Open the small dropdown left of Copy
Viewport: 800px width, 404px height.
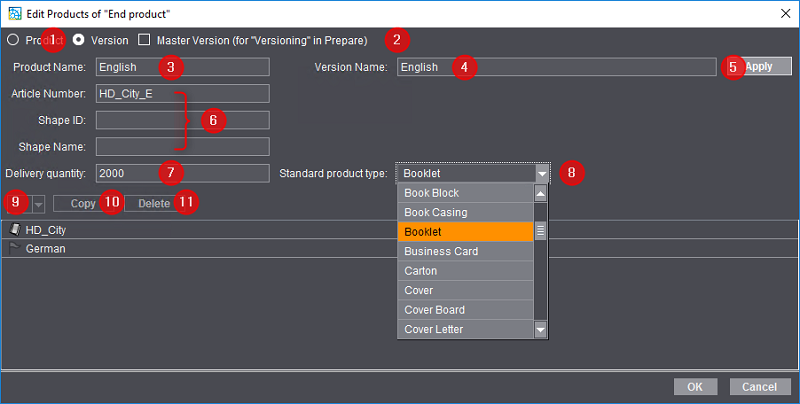pos(38,204)
